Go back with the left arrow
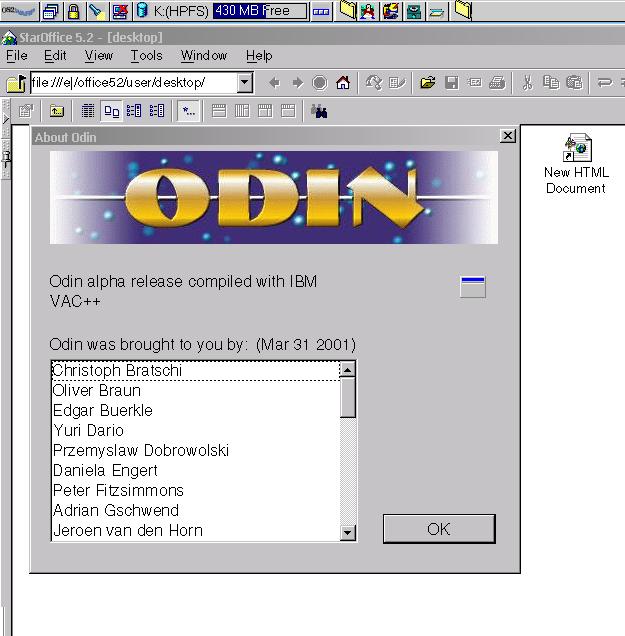The height and width of the screenshot is (636, 625). 275,83
